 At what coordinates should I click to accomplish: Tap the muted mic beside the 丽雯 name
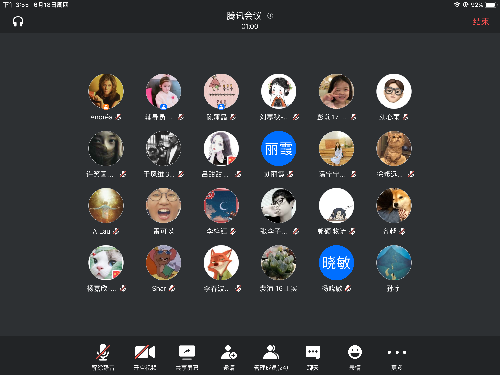[290, 174]
